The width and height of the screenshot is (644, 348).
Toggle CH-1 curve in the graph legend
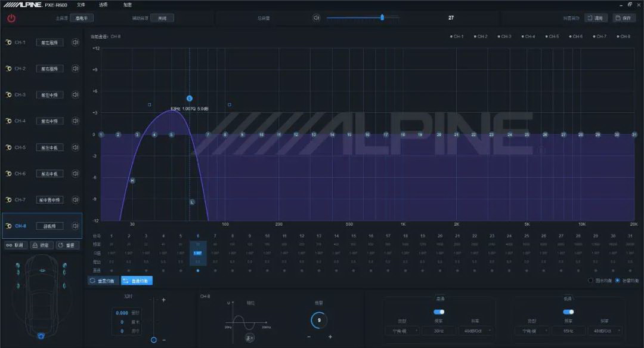(457, 36)
